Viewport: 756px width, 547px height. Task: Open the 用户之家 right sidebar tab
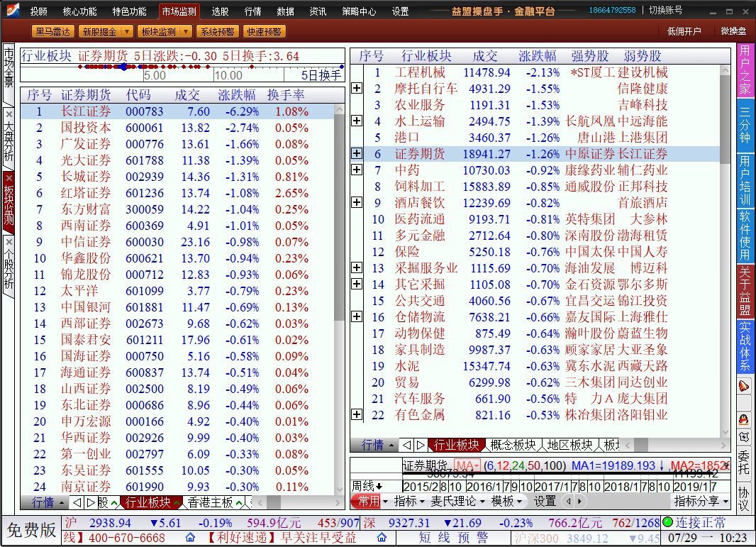point(745,70)
